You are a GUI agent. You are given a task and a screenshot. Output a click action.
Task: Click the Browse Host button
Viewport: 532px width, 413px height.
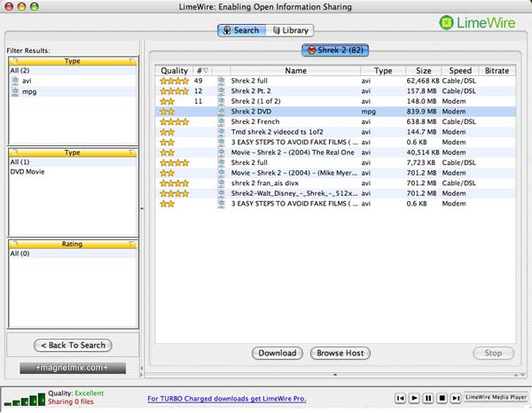pos(340,353)
